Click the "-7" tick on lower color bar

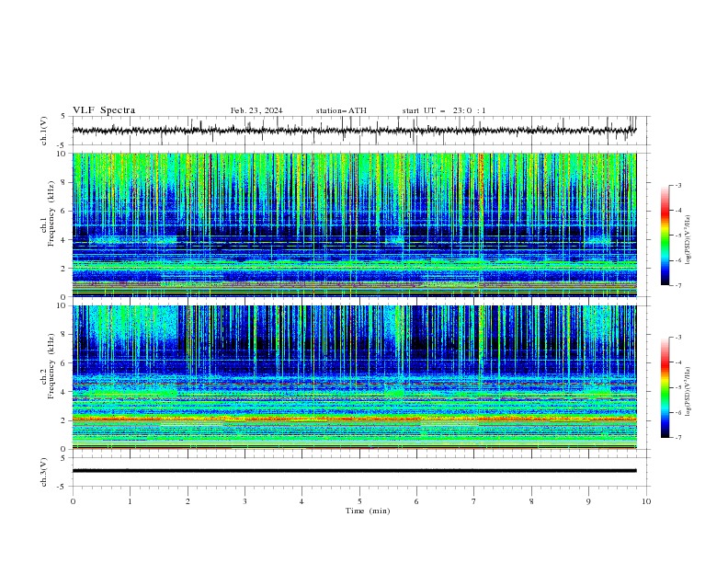click(677, 437)
